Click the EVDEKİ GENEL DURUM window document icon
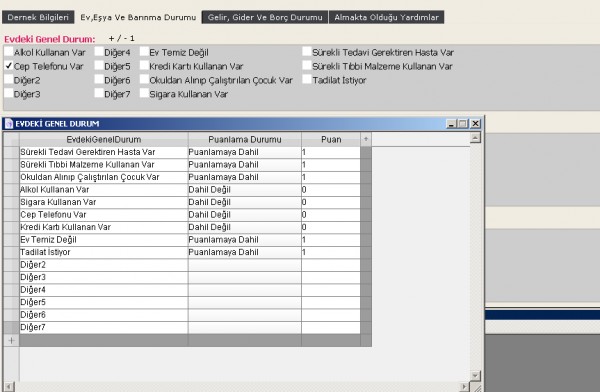Image resolution: width=600 pixels, height=392 pixels. (x=9, y=124)
